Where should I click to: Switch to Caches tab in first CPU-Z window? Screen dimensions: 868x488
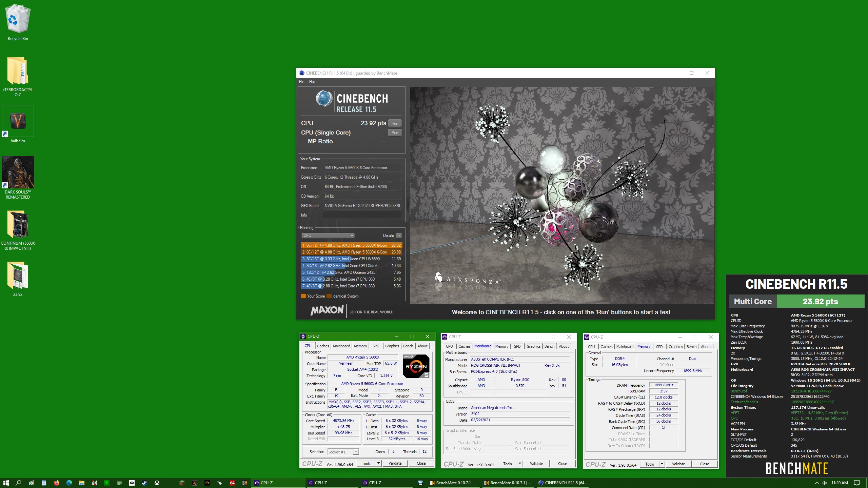coord(323,346)
